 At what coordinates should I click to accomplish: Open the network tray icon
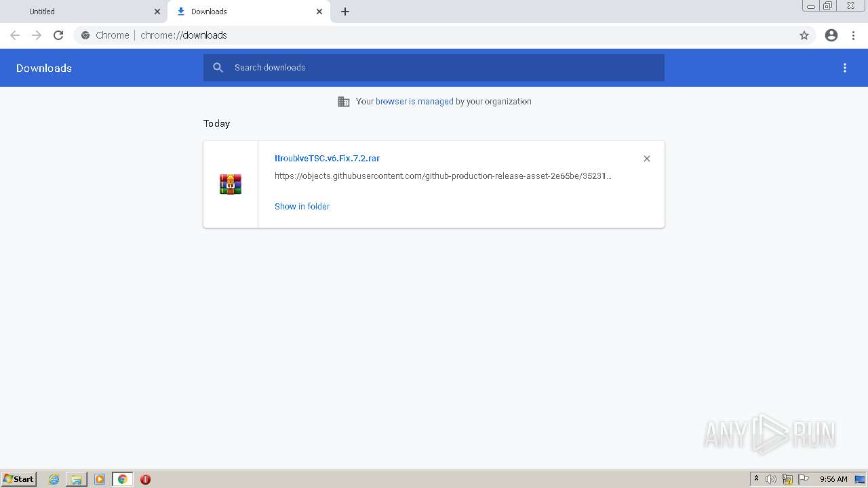coord(787,479)
